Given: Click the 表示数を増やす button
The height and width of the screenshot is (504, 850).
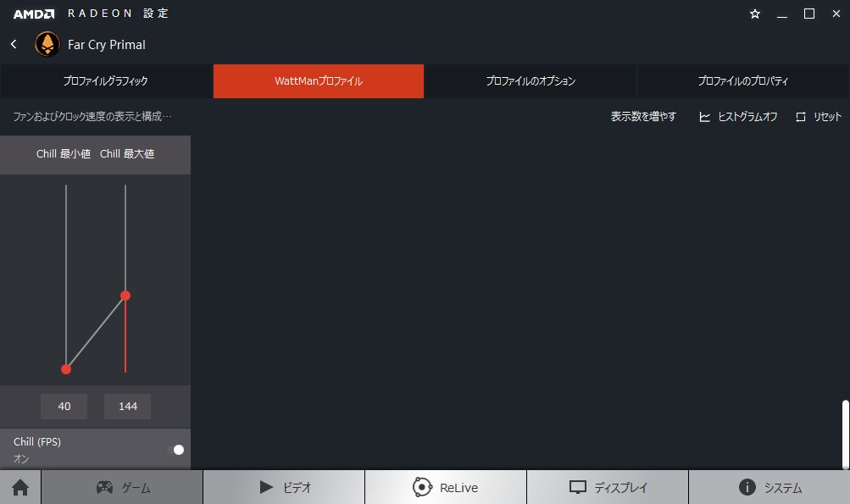Looking at the screenshot, I should coord(643,117).
